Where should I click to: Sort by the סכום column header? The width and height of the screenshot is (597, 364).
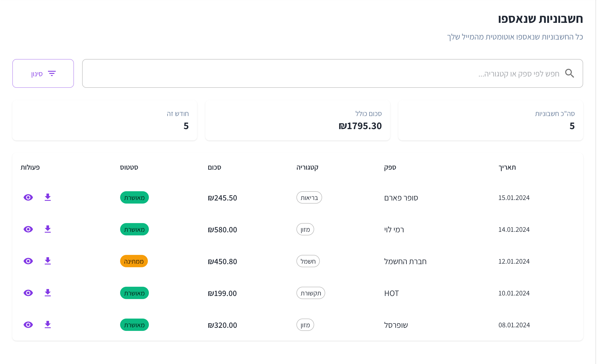(x=214, y=167)
